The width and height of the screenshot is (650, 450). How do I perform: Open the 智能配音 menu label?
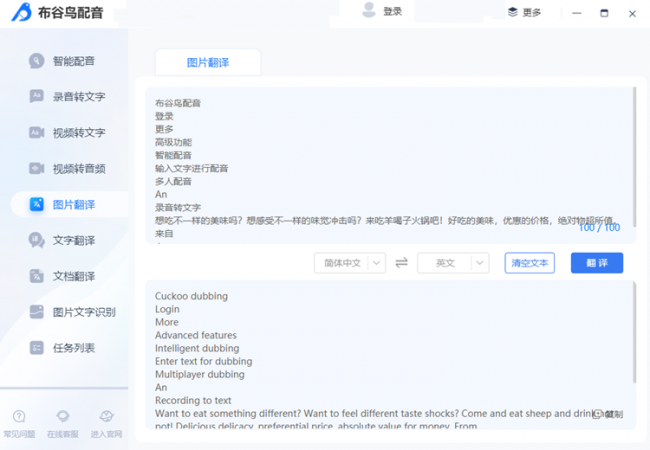tap(74, 61)
